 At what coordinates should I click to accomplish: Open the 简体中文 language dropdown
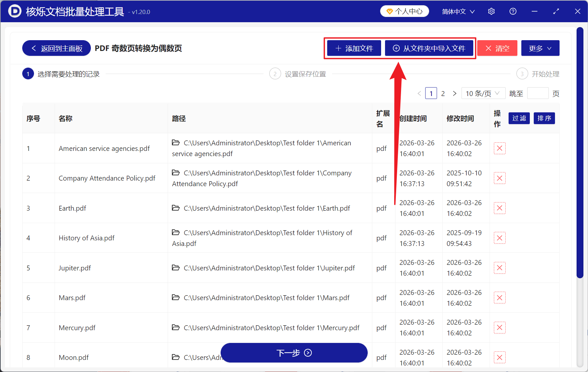coord(458,11)
